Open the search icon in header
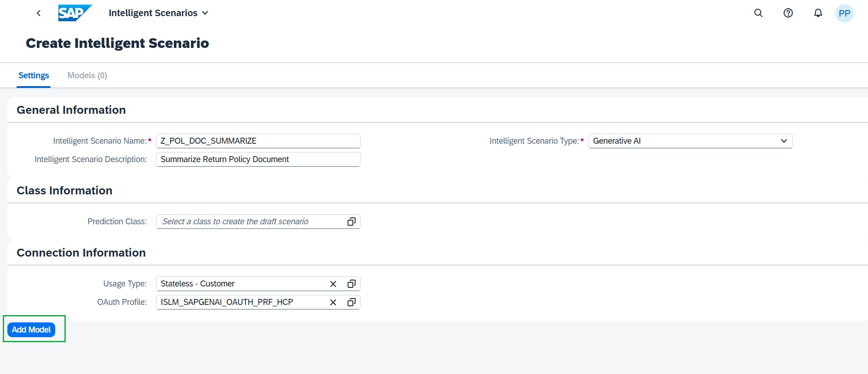Screen dimensions: 868x374 pos(759,13)
